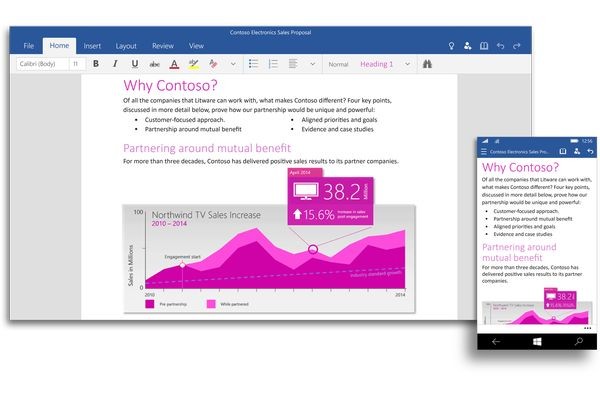Apply the yellow text highlight color

(194, 64)
